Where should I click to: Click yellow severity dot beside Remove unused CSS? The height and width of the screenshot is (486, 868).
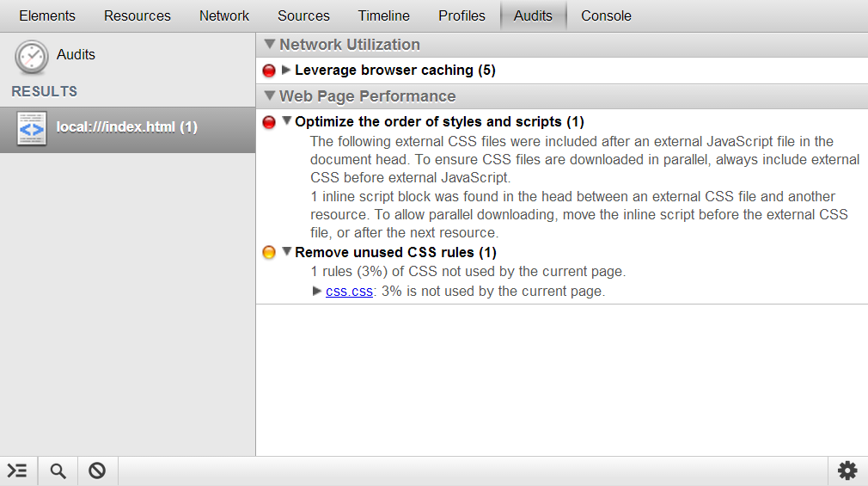click(x=269, y=253)
